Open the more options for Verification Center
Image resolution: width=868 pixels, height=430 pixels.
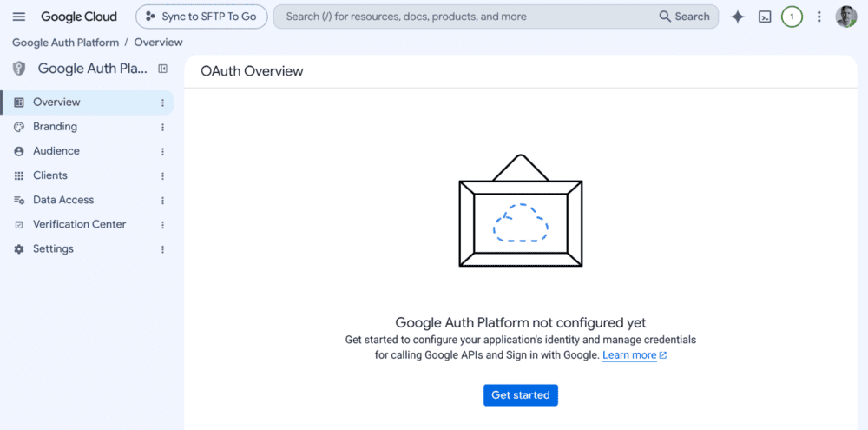point(163,224)
